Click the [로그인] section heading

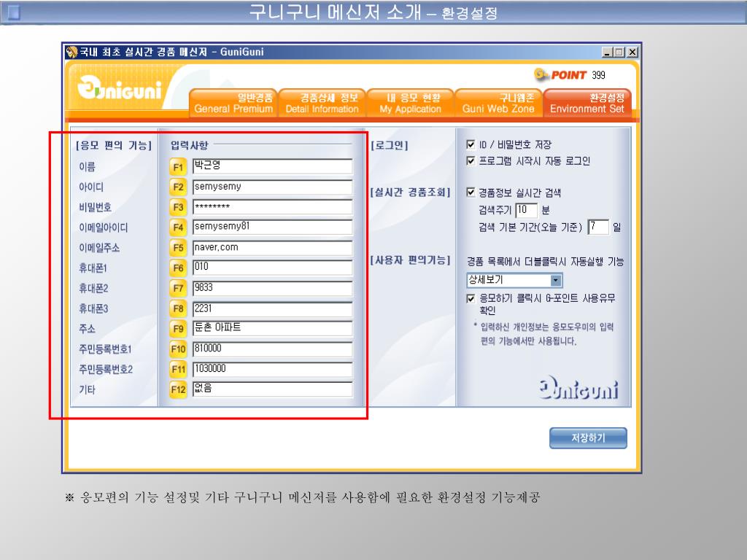[390, 145]
